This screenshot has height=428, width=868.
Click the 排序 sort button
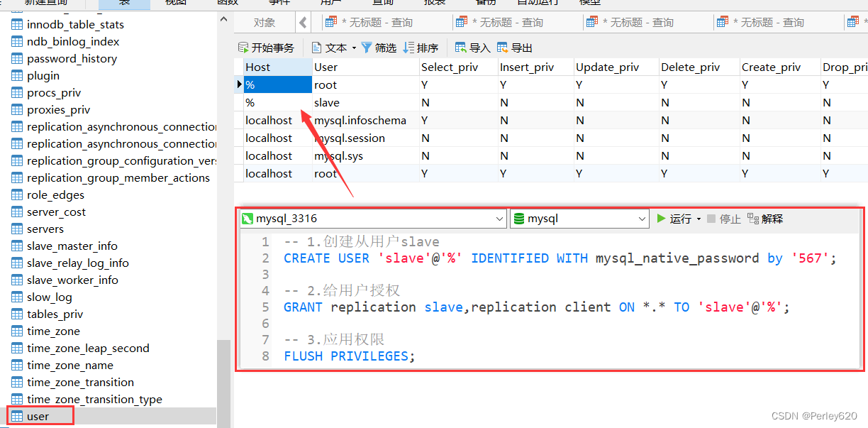[x=421, y=48]
